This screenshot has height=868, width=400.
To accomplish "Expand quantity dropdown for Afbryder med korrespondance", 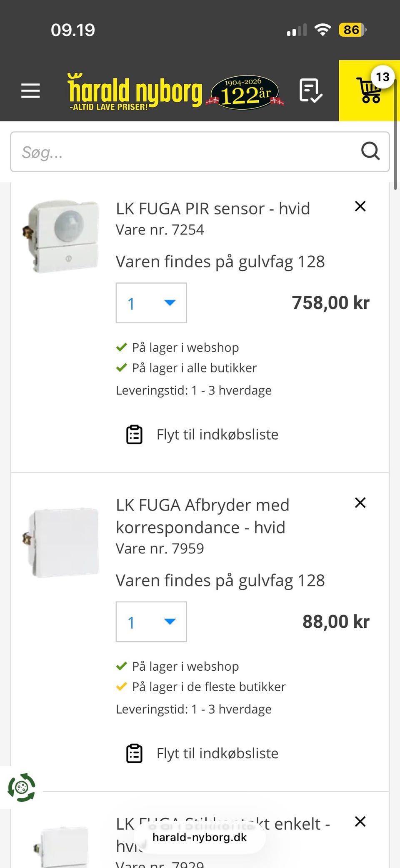I will (151, 622).
